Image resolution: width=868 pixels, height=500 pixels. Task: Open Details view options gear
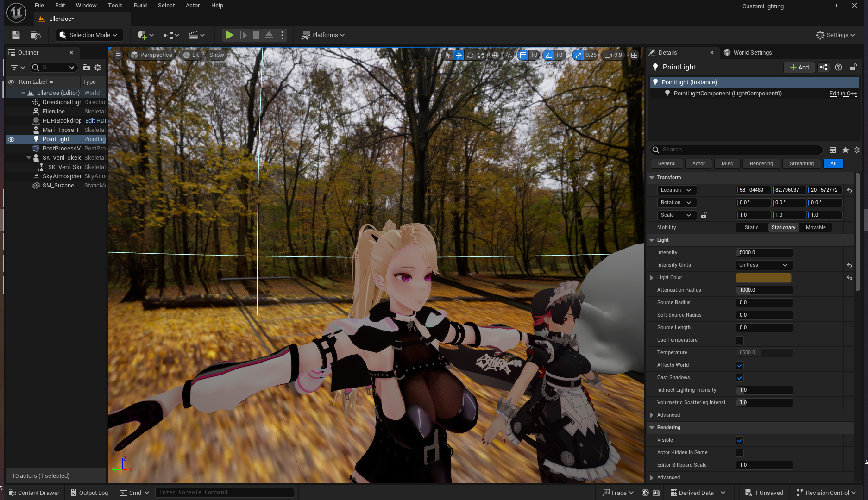point(857,150)
